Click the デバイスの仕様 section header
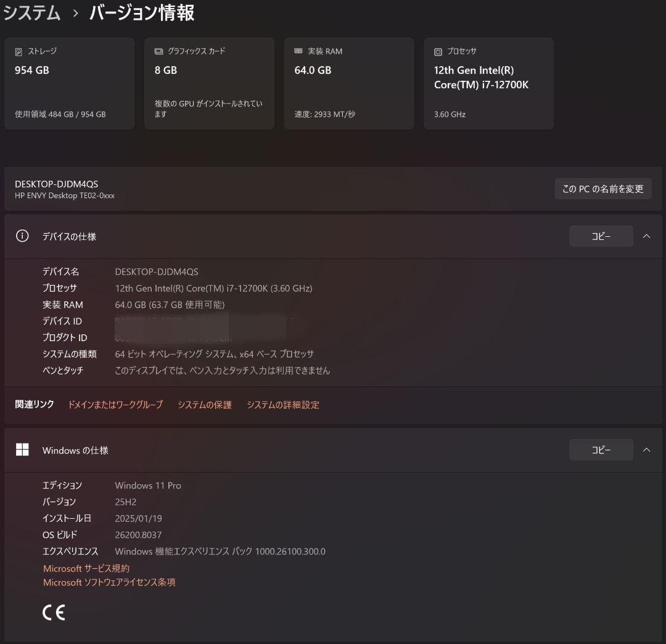This screenshot has height=644, width=666. [333, 236]
